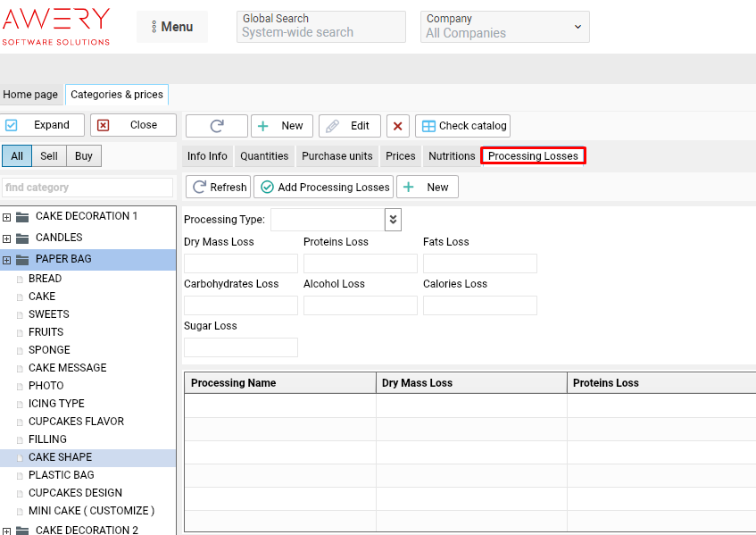The height and width of the screenshot is (535, 756).
Task: Expand the CAKE DECORATION 1 folder
Action: [x=7, y=217]
